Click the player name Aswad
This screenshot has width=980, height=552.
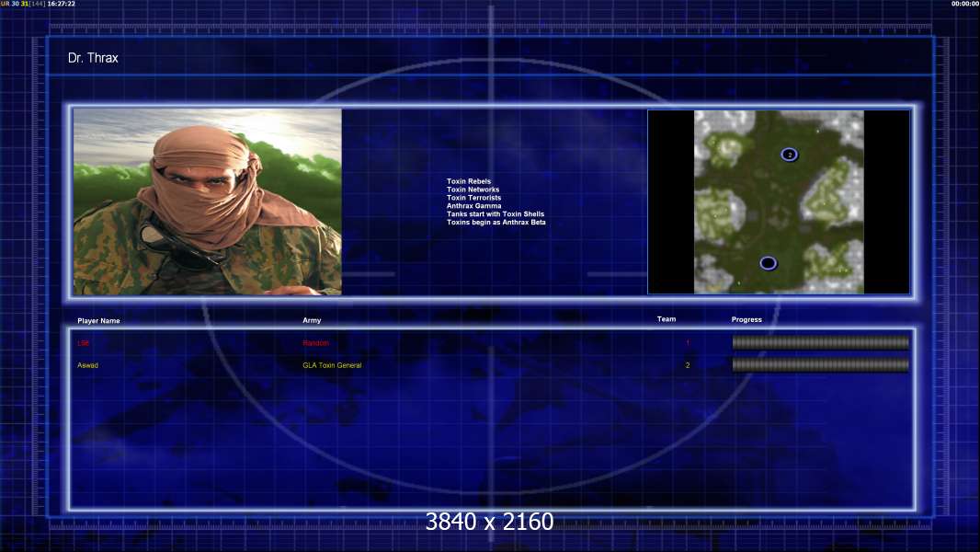click(87, 365)
